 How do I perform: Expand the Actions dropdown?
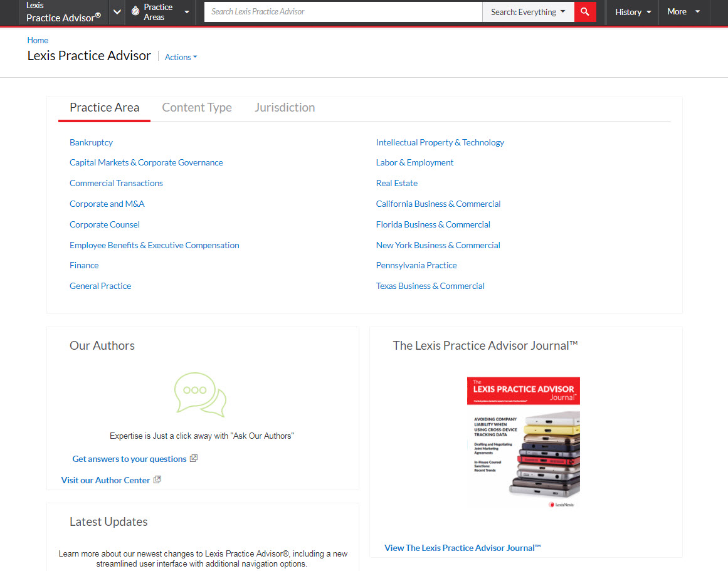tap(181, 57)
